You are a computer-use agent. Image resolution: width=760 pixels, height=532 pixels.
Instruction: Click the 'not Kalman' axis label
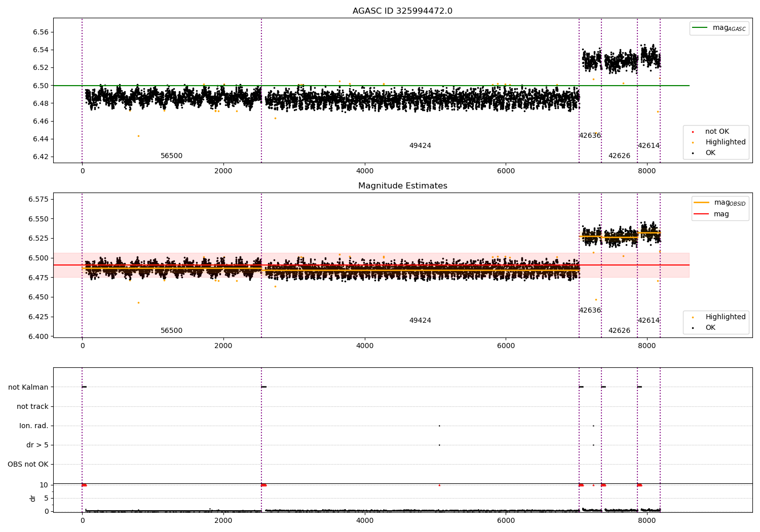[x=28, y=387]
